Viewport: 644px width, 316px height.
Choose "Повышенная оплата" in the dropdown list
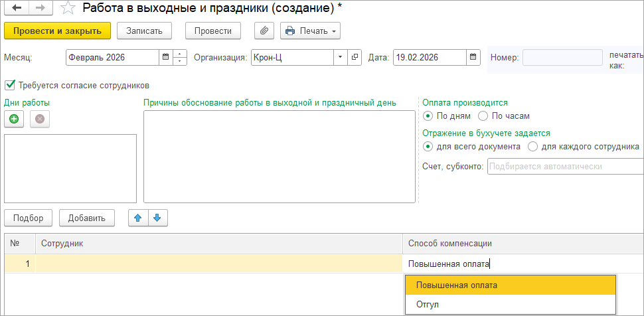point(457,285)
